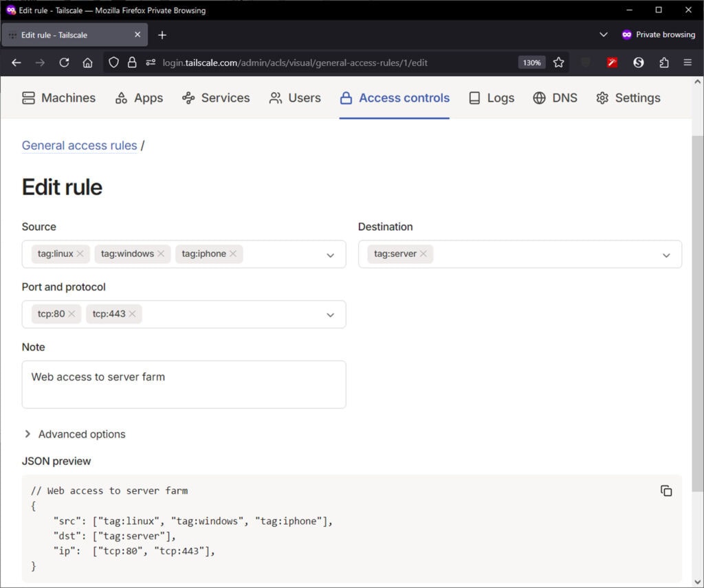704x588 pixels.
Task: Open the circular S extension icon
Action: 639,63
